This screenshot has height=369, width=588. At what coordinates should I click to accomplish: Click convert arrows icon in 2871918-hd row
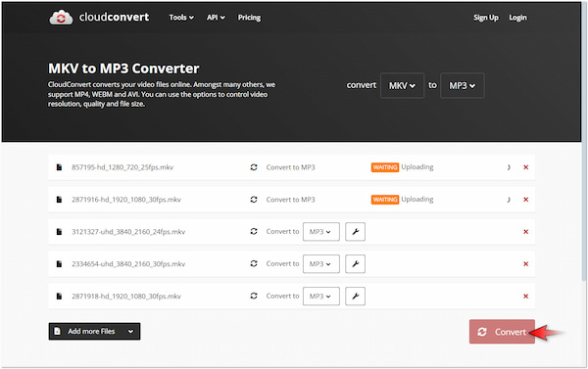254,296
